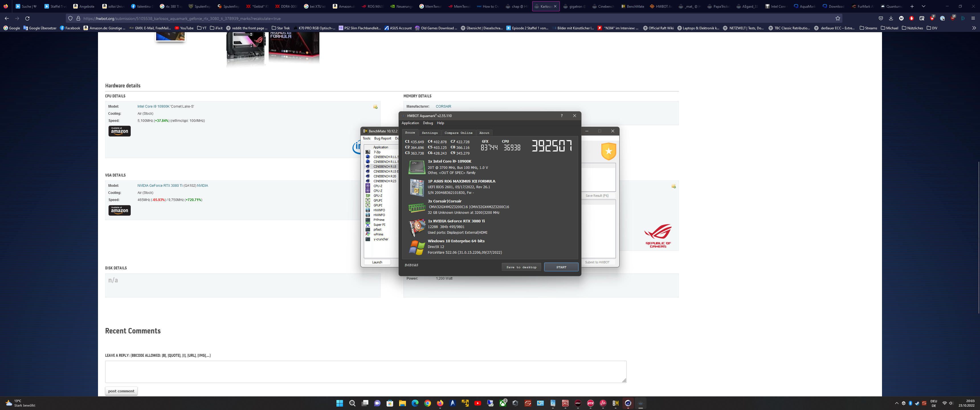Click the START button in Aquamark

(x=561, y=267)
